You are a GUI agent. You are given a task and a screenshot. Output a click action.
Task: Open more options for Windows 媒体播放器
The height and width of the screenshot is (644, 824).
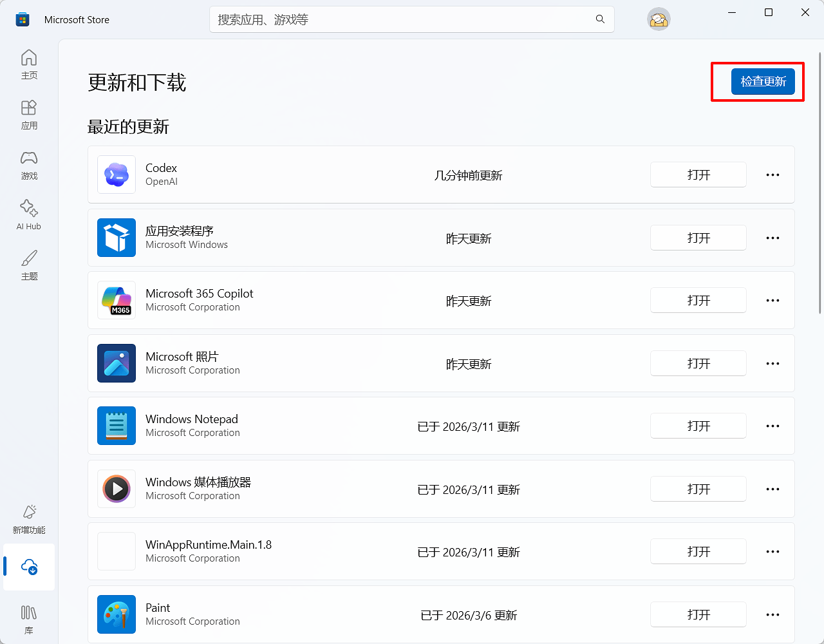(x=772, y=489)
